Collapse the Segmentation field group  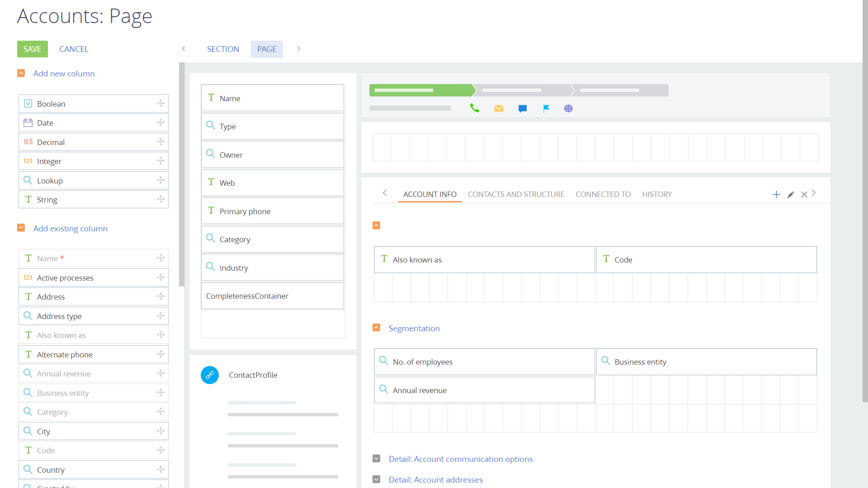(377, 327)
